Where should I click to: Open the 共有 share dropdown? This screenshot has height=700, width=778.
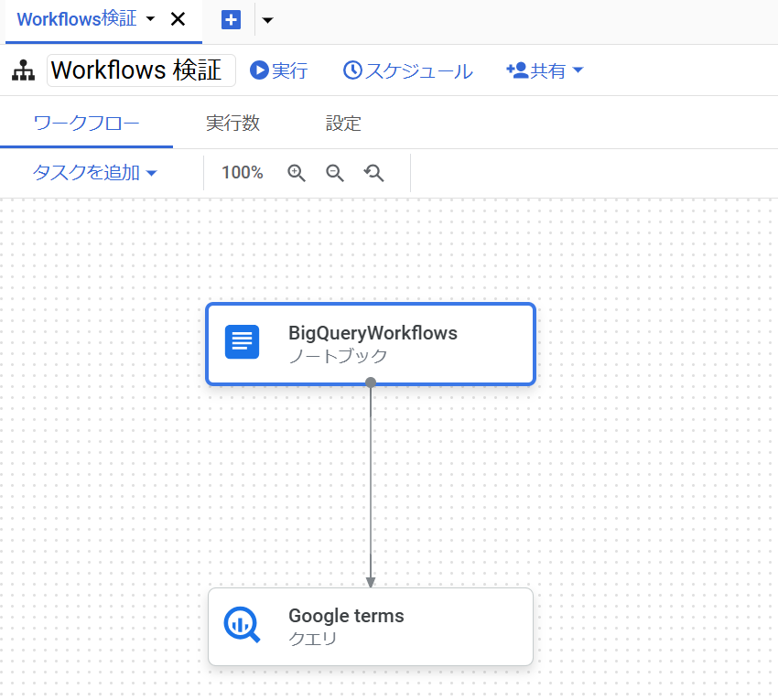(x=545, y=70)
